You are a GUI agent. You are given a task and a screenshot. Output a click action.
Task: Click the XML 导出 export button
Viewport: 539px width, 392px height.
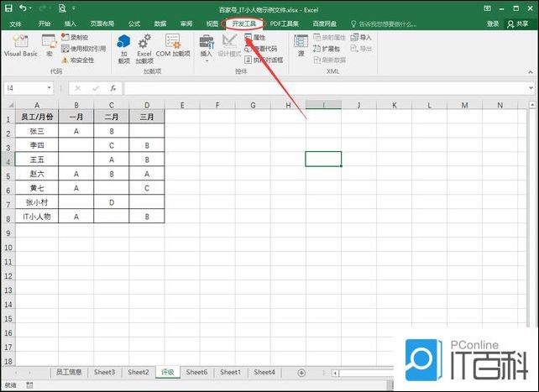361,49
